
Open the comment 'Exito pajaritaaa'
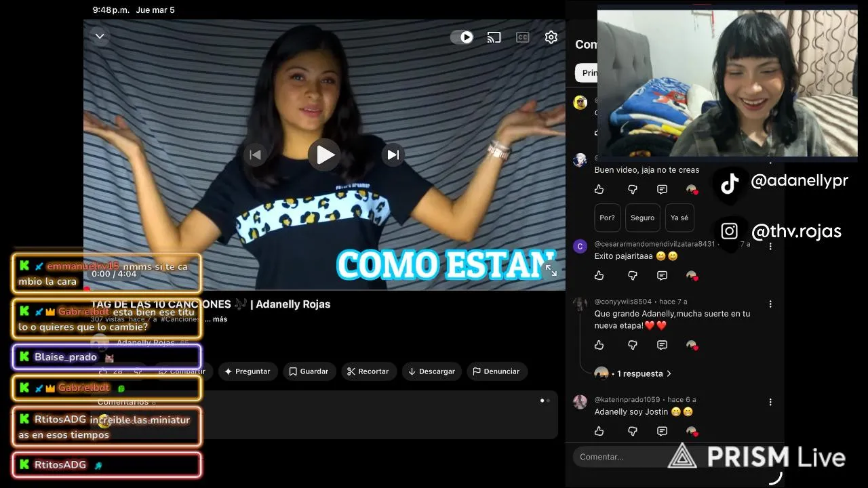click(x=636, y=256)
